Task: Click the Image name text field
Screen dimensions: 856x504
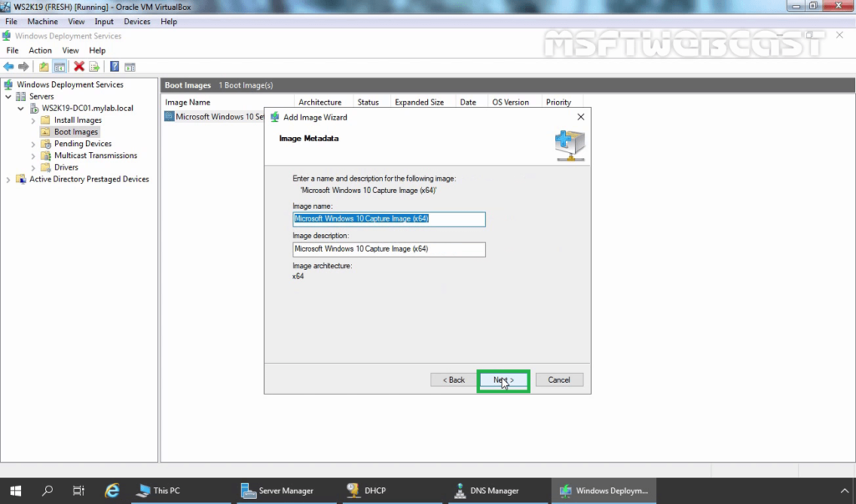Action: [389, 219]
